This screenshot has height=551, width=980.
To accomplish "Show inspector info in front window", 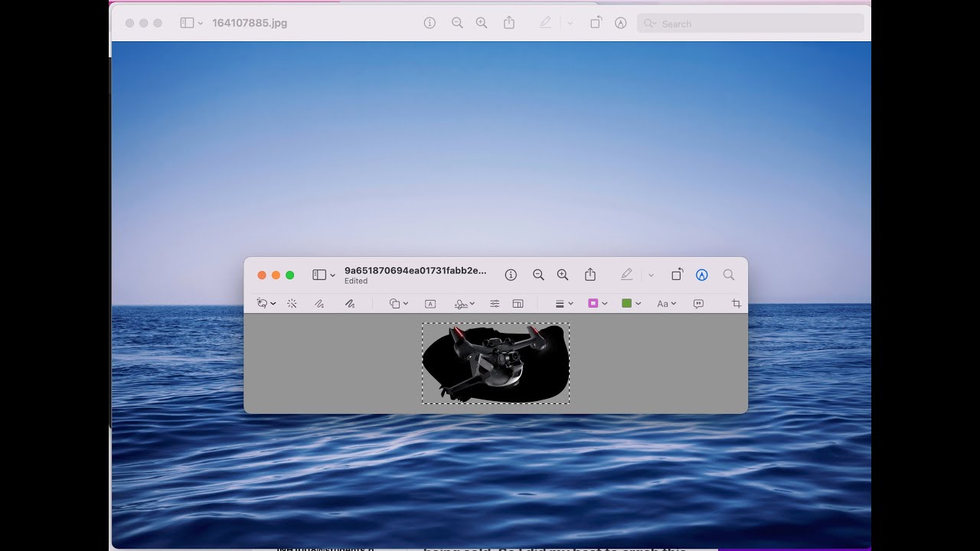I will click(511, 275).
